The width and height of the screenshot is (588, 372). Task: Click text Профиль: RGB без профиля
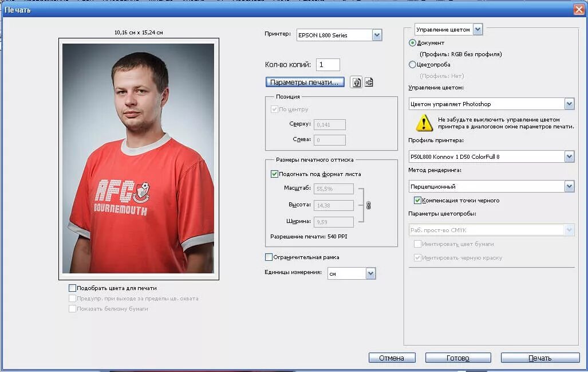(460, 54)
